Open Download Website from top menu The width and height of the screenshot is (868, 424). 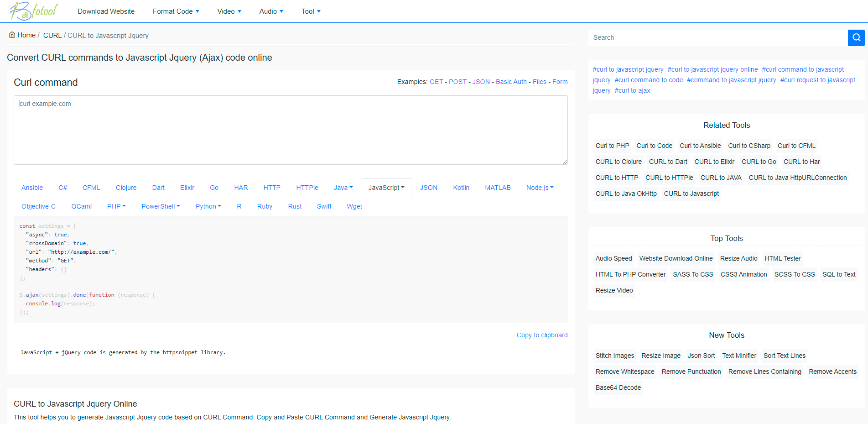click(x=106, y=11)
